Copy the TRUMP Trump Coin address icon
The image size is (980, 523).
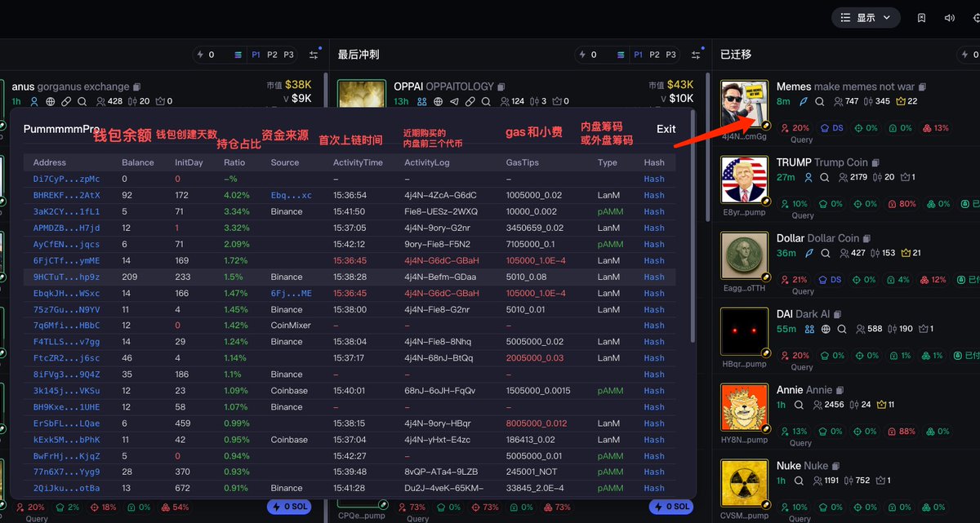877,162
